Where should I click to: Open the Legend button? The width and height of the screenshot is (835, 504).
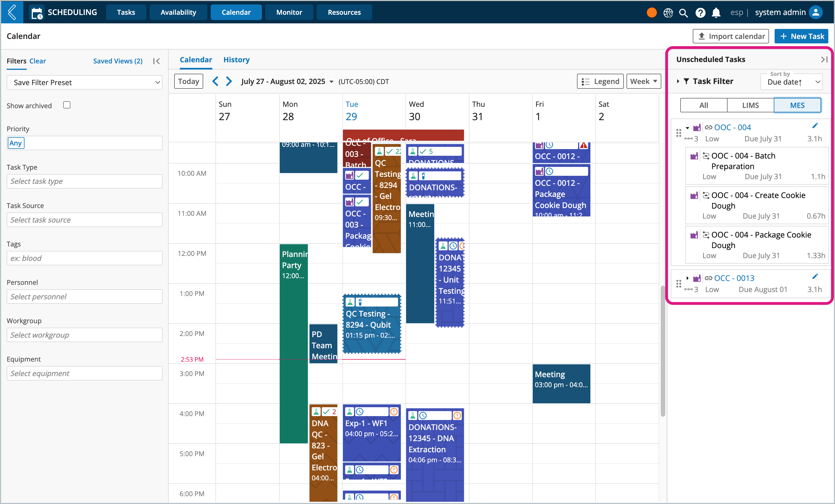[x=600, y=81]
